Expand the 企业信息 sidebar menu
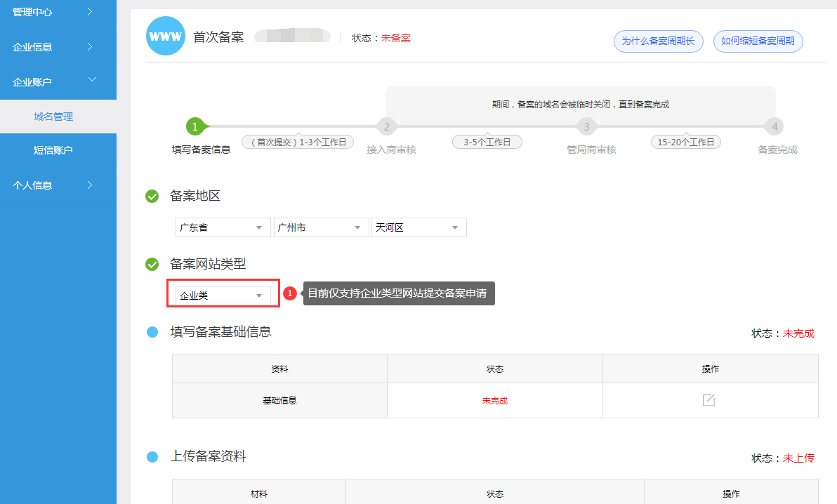 pos(58,47)
